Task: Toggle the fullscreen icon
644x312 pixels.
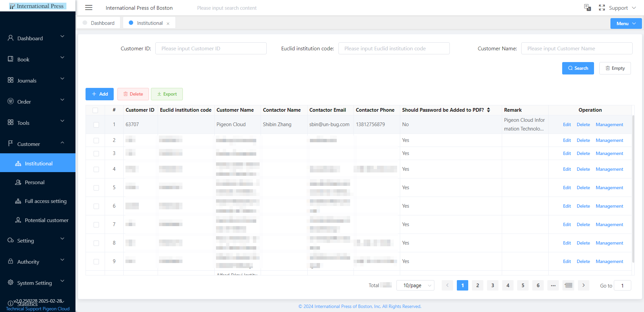Action: pyautogui.click(x=602, y=8)
